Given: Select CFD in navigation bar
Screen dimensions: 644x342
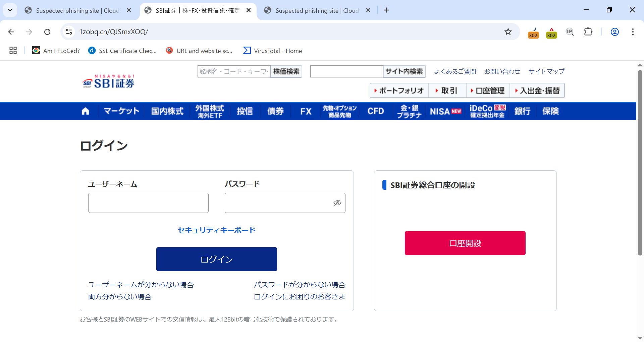Looking at the screenshot, I should [x=376, y=111].
